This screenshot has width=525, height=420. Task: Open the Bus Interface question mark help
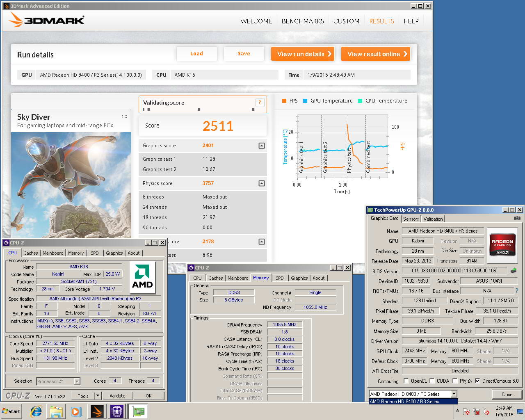pos(517,291)
